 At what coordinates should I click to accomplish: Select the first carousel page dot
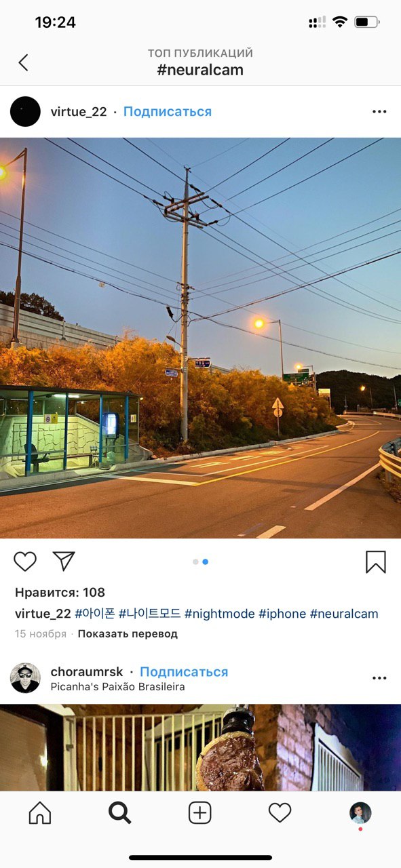click(x=195, y=561)
